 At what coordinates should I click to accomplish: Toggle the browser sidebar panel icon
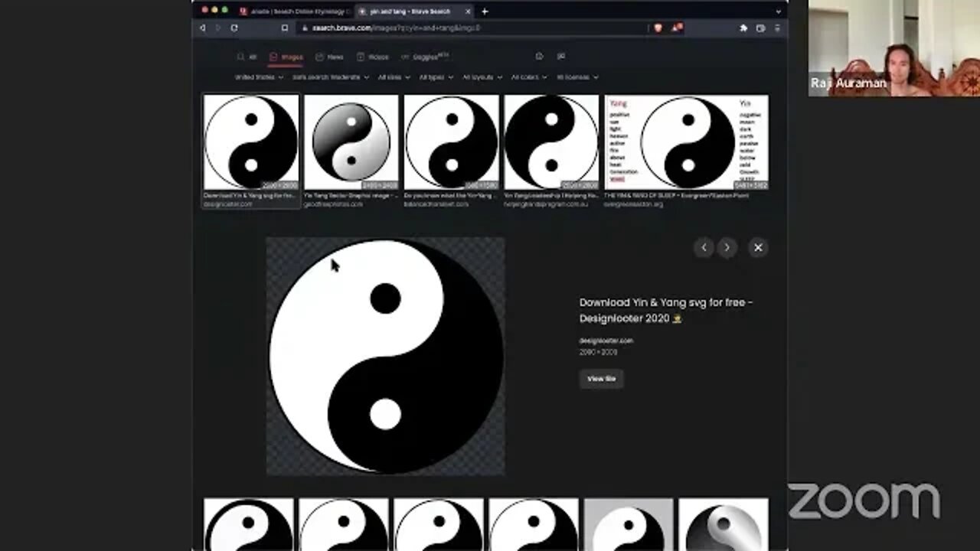click(x=761, y=28)
